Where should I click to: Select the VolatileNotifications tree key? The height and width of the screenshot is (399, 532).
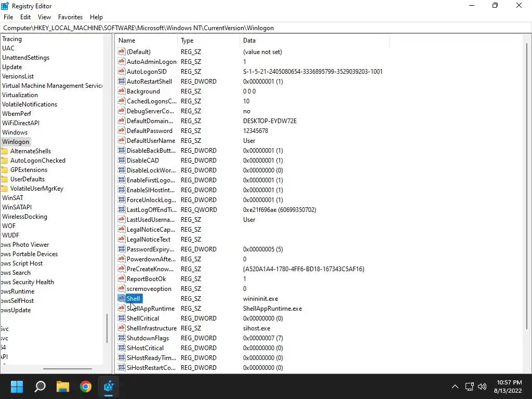click(30, 104)
